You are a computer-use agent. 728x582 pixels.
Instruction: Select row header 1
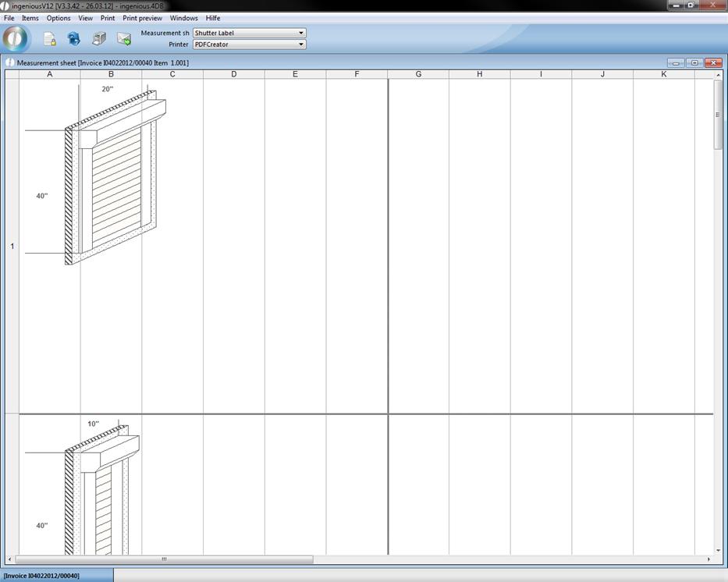pos(12,246)
